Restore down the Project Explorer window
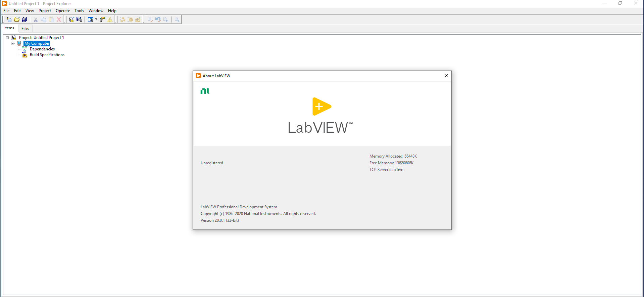The height and width of the screenshot is (297, 644). tap(620, 3)
